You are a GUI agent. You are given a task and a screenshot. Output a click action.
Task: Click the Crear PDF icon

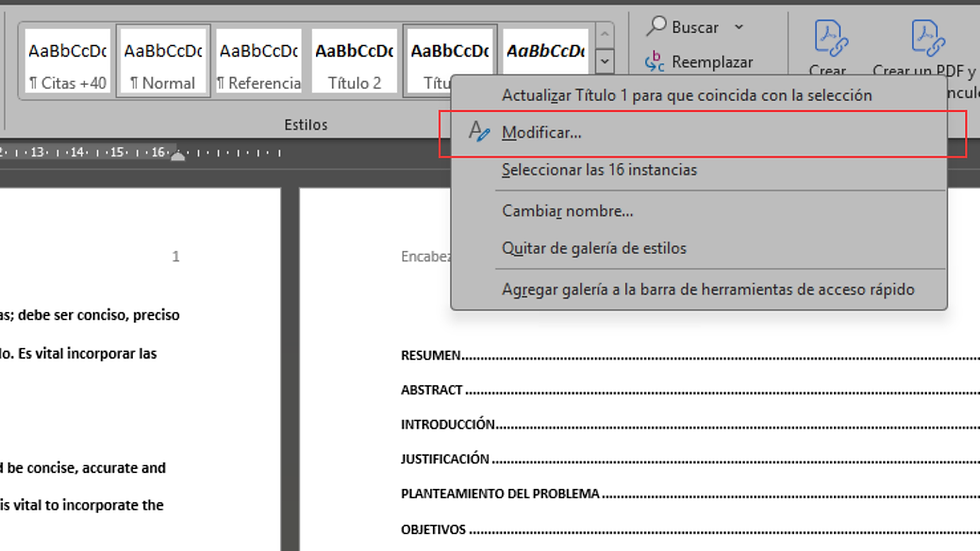coord(830,39)
